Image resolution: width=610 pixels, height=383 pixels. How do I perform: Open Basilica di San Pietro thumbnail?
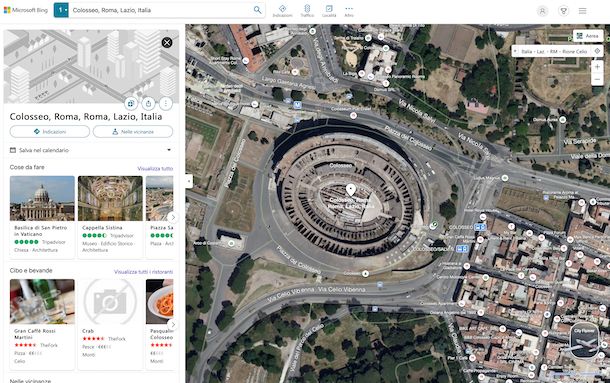click(42, 199)
